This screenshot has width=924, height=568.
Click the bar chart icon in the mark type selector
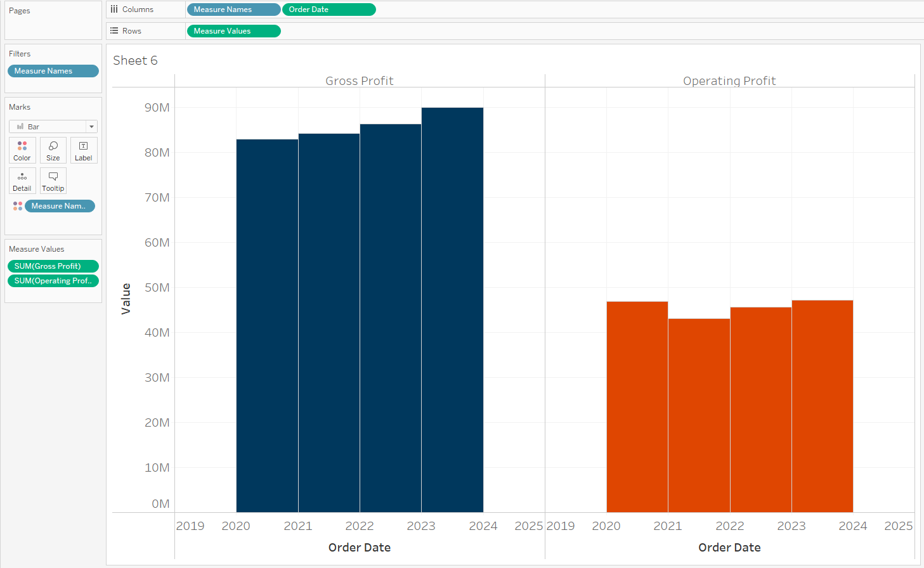(19, 126)
